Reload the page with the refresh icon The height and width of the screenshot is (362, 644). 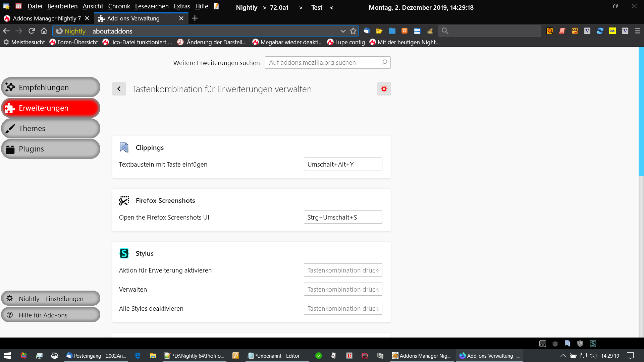coord(32,31)
